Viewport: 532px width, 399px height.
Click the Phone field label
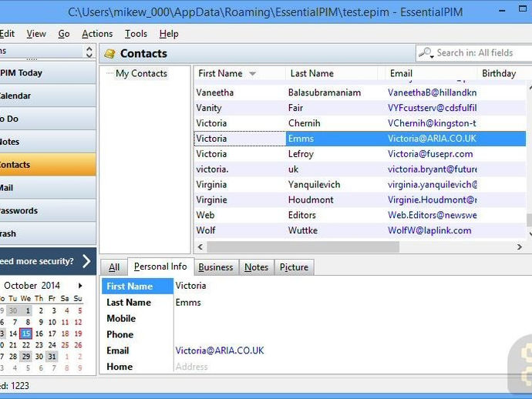click(x=120, y=334)
